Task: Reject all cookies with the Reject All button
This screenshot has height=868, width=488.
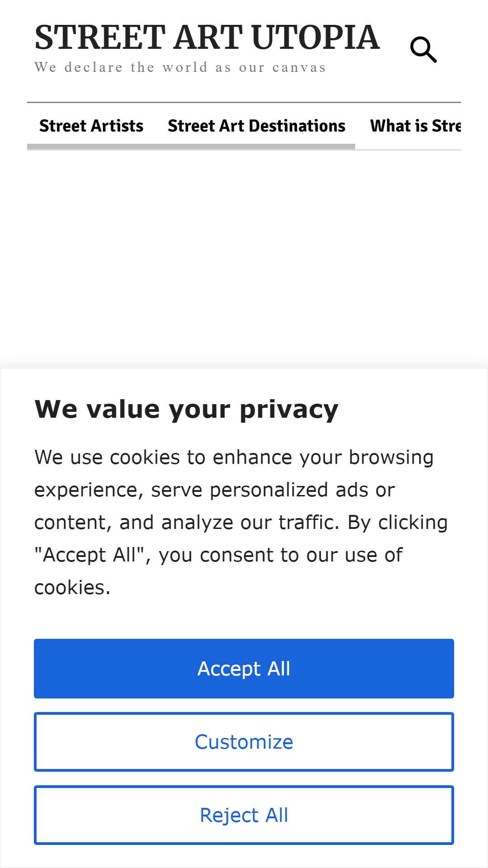Action: tap(244, 815)
